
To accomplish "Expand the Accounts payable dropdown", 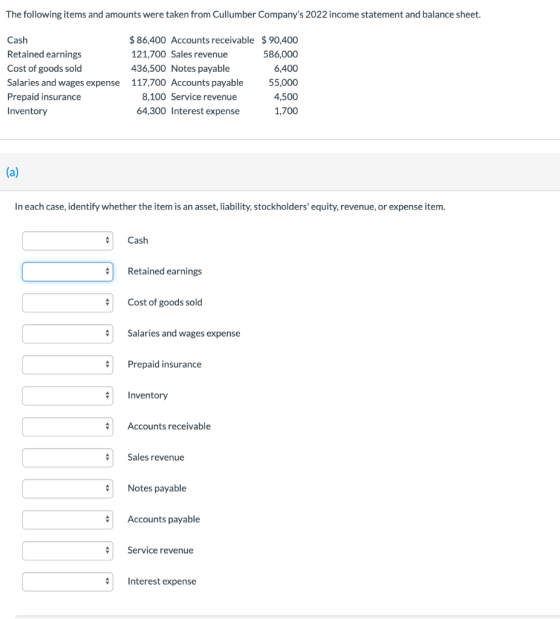I will (x=67, y=520).
